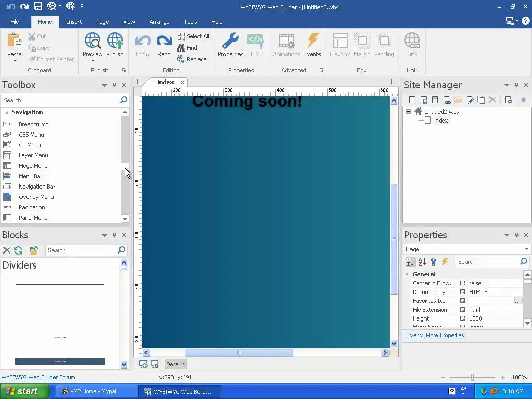This screenshot has width=532, height=399.
Task: Click the blue wrench icon in Properties panel
Action: point(434,262)
